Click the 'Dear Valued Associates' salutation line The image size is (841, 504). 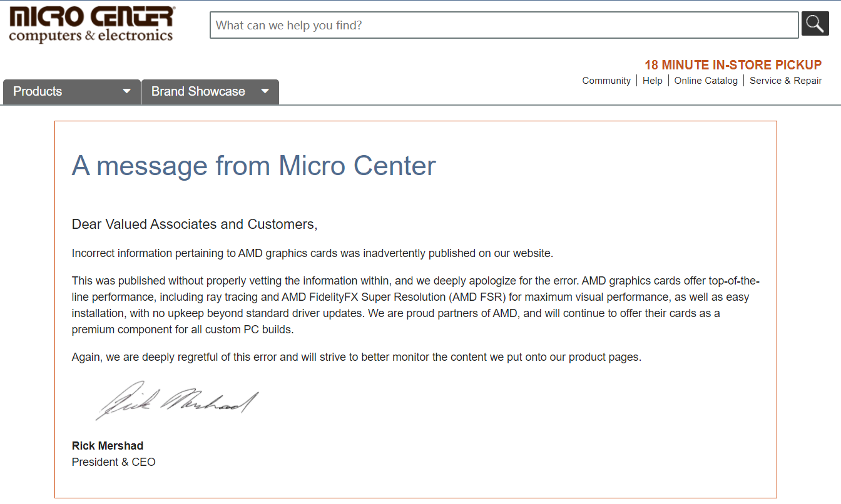[x=195, y=224]
